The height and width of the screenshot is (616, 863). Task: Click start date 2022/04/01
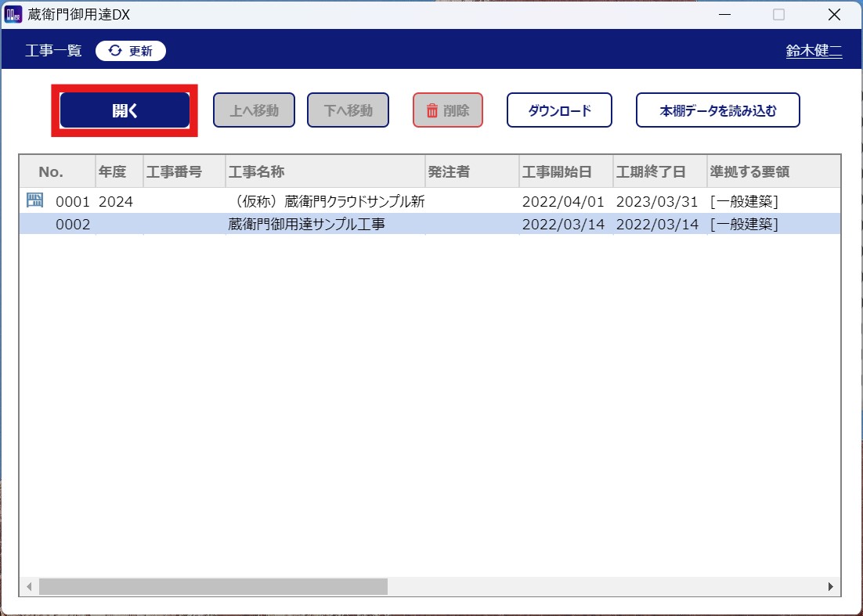click(563, 202)
